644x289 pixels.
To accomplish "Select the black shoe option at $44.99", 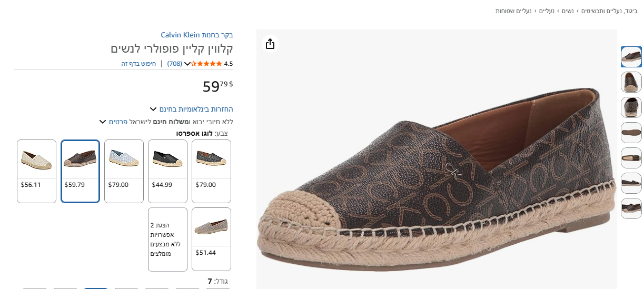I will 167,171.
